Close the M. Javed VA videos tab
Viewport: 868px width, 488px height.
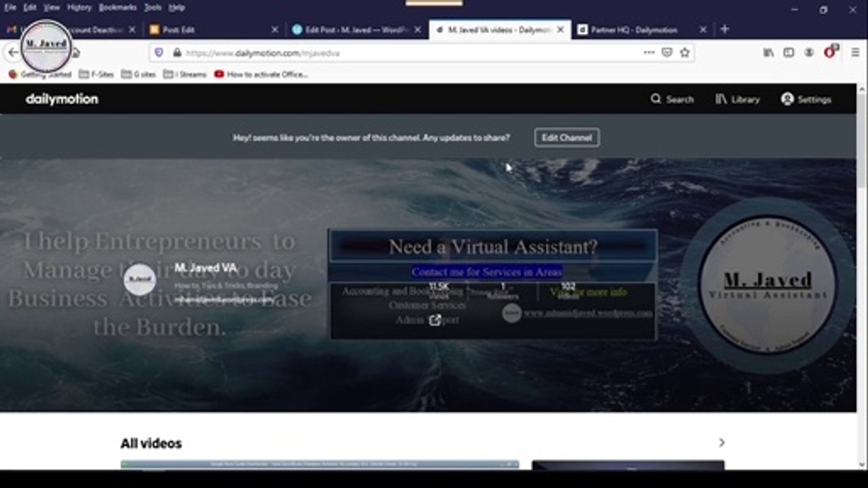click(x=560, y=30)
